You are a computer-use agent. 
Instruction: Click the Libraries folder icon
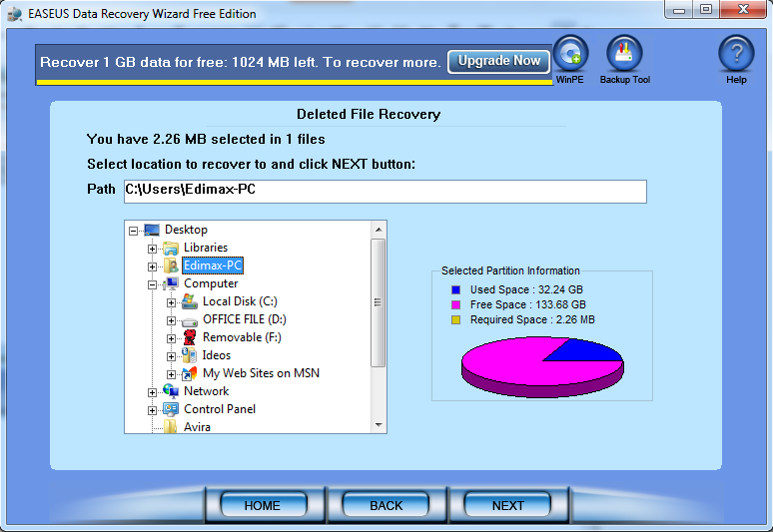pyautogui.click(x=171, y=248)
